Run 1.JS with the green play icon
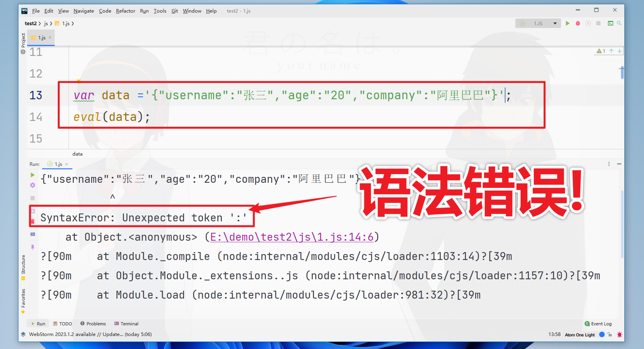Viewport: 644px width, 349px height. tap(567, 23)
